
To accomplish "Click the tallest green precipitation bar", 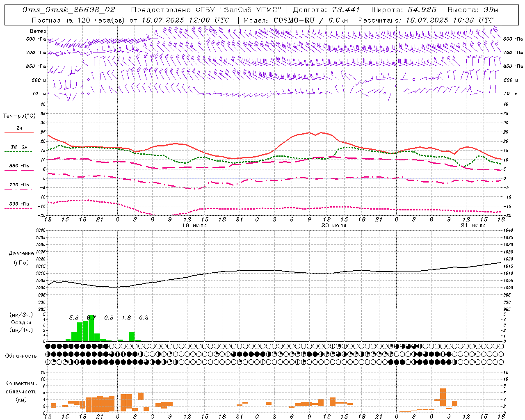I will 91,328.
